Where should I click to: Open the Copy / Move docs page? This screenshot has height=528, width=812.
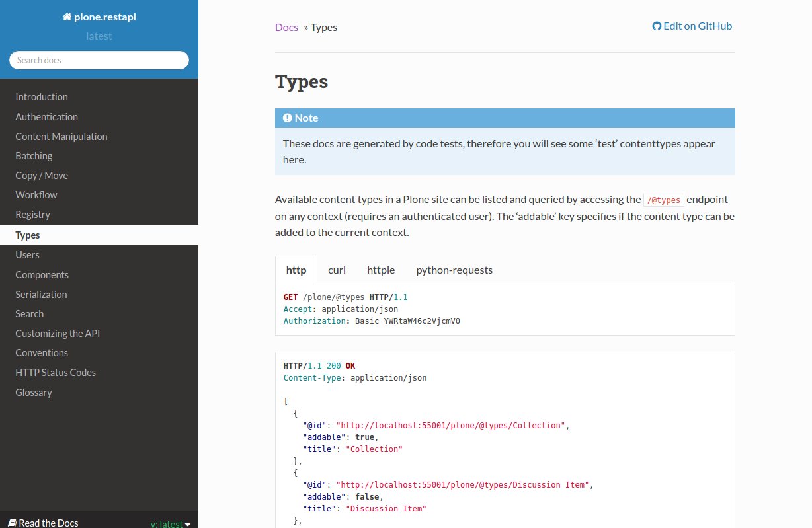click(x=42, y=176)
